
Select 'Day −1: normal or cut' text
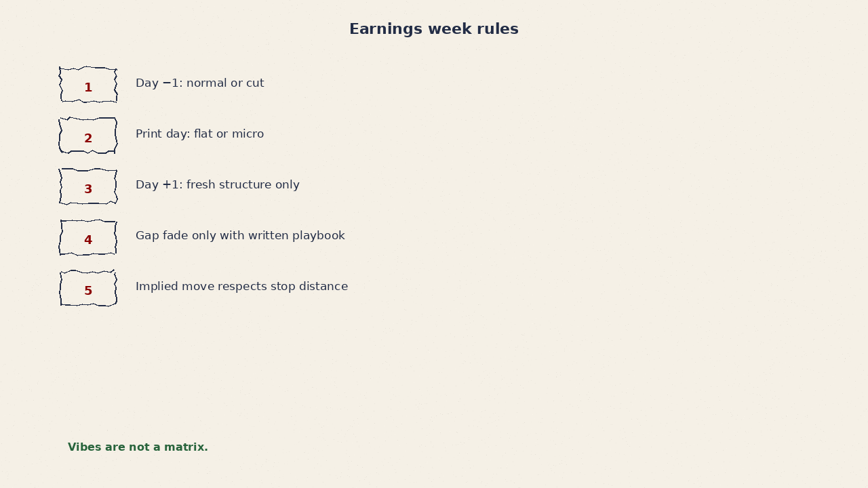click(200, 83)
